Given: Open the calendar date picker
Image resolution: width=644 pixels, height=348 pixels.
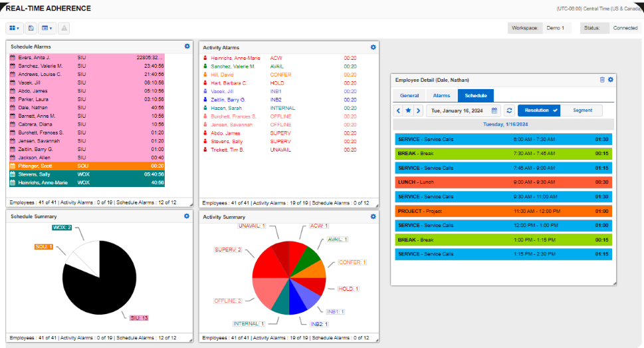Looking at the screenshot, I should [x=494, y=110].
